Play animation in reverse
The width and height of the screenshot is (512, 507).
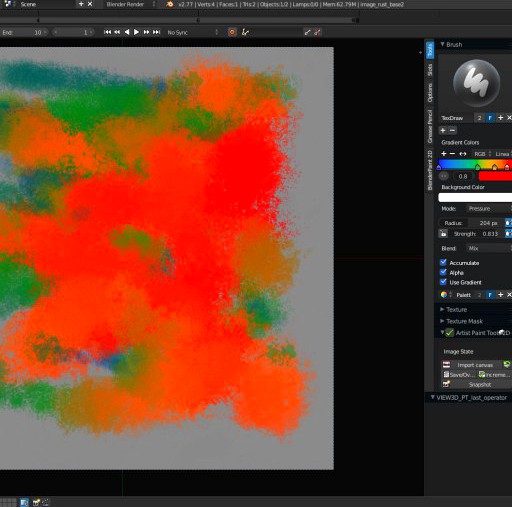pos(127,32)
